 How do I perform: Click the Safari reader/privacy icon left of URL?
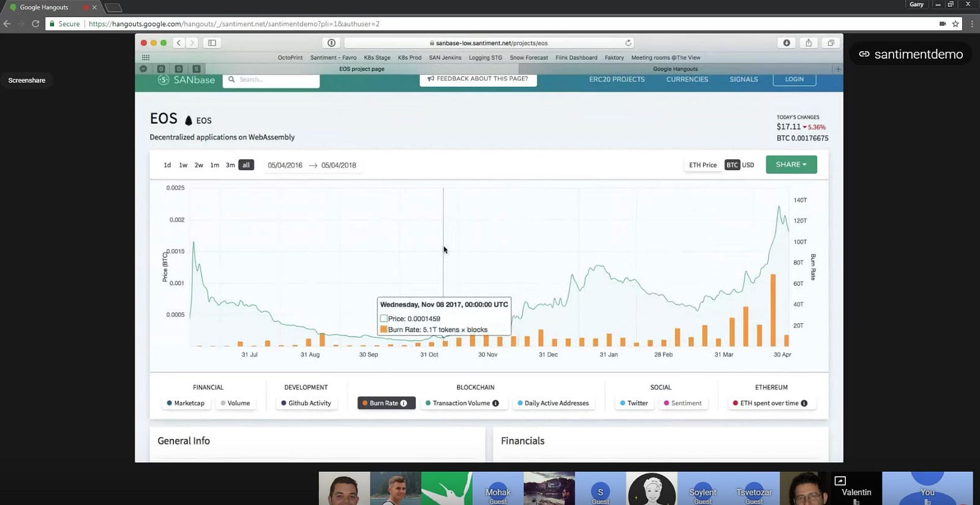coord(331,43)
